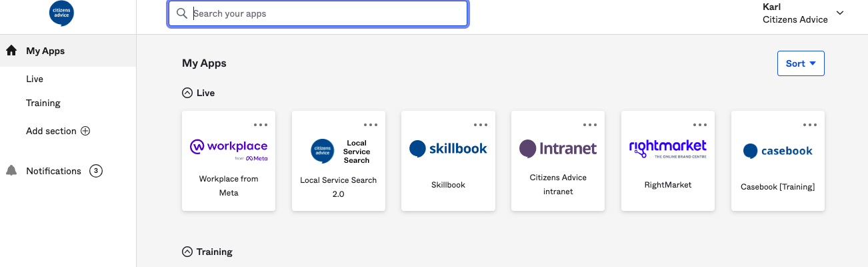
Task: Click the search magnifier icon
Action: pyautogui.click(x=181, y=13)
